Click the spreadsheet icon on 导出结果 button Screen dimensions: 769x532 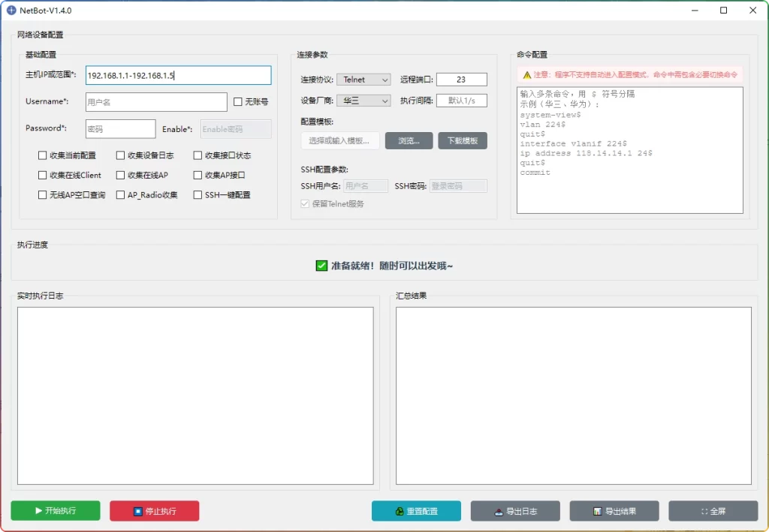(596, 511)
